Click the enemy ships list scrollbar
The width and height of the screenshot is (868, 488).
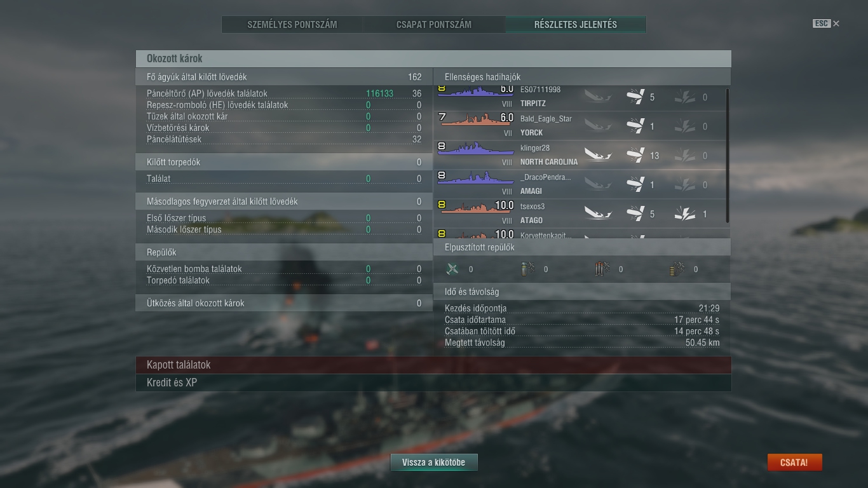(x=728, y=156)
